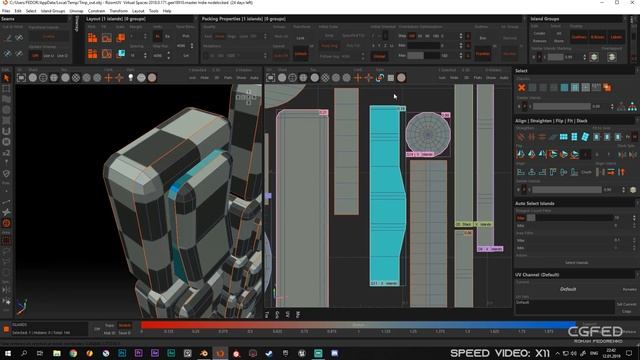Toggle the Fit option in Layout panel

tap(157, 36)
